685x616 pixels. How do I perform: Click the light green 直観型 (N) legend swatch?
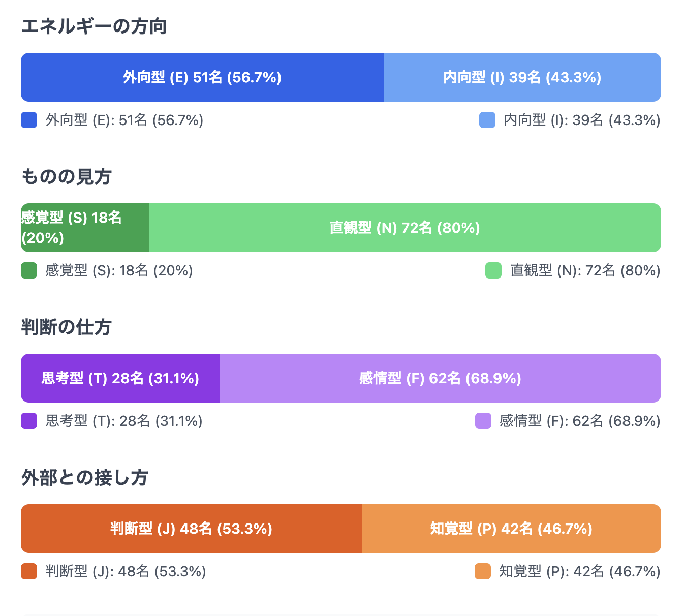[493, 270]
